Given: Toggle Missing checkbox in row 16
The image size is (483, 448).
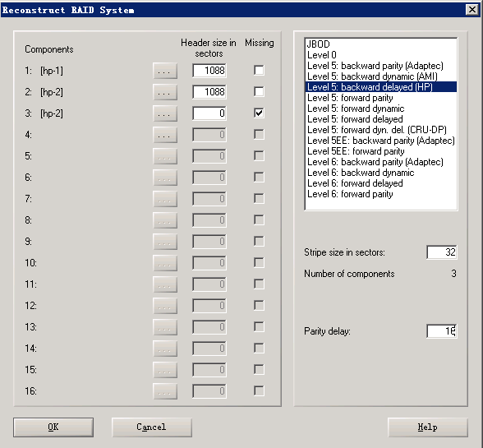Looking at the screenshot, I should [x=259, y=391].
